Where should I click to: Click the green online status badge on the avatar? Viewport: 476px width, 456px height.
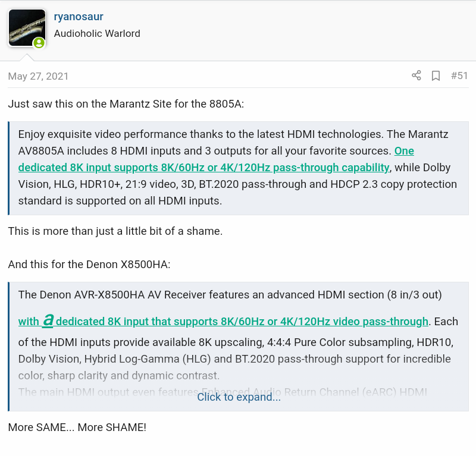coord(39,43)
